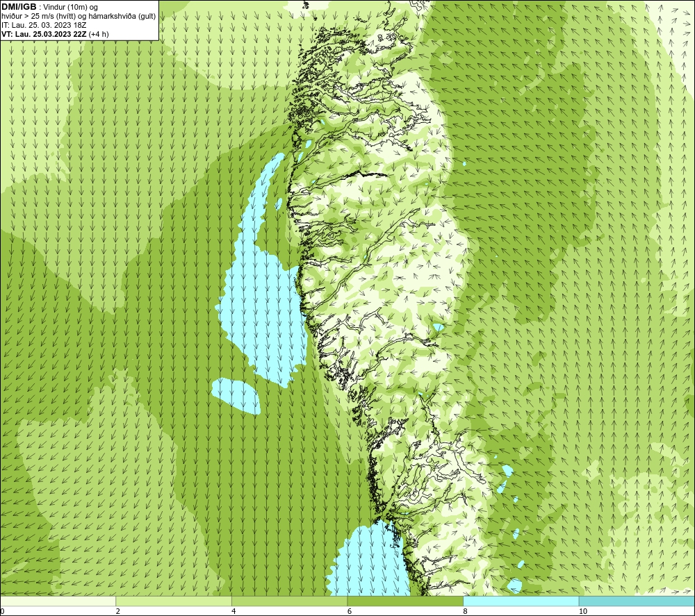Click the "hviður > 25 m/s (hvítt)" legend line
This screenshot has width=695, height=616.
tap(79, 17)
